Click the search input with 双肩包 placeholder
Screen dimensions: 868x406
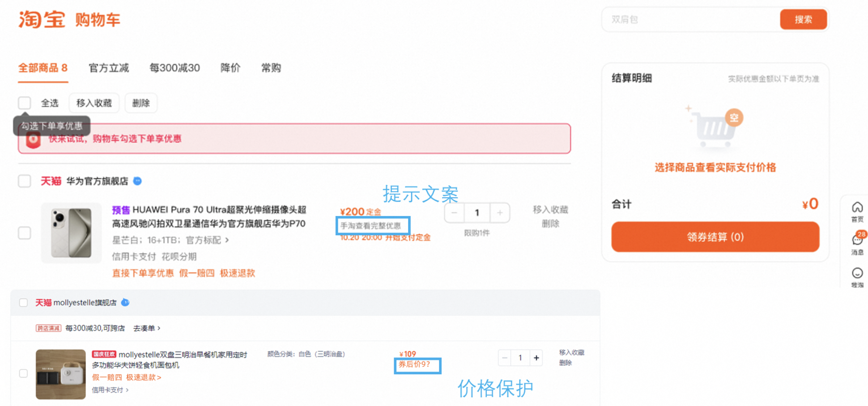coord(692,19)
